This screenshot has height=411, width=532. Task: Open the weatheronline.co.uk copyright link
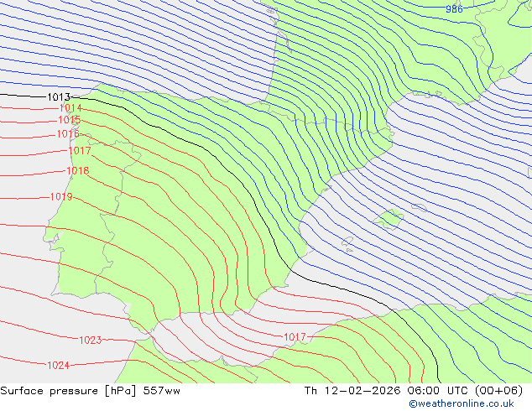pyautogui.click(x=462, y=403)
